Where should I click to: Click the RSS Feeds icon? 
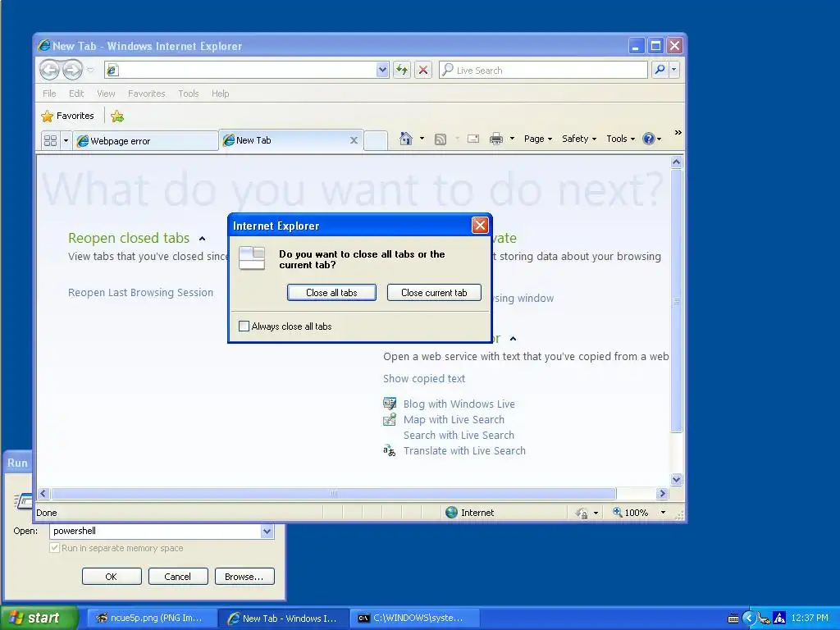pos(441,139)
